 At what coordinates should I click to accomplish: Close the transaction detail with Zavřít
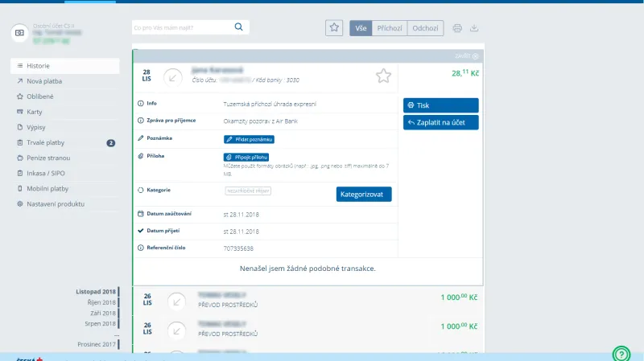(x=467, y=56)
